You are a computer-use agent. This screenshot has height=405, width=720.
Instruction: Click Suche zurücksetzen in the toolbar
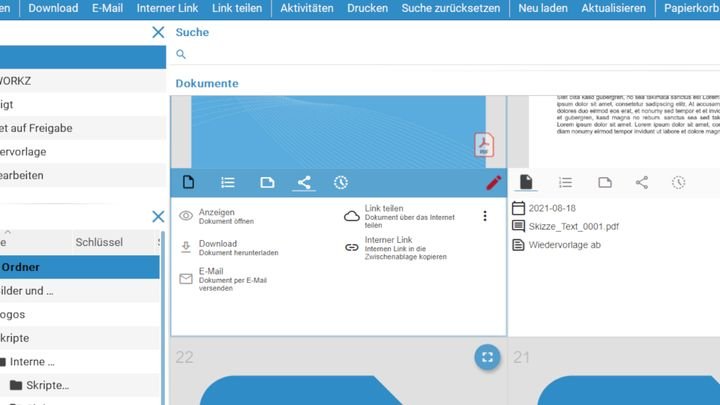click(450, 8)
